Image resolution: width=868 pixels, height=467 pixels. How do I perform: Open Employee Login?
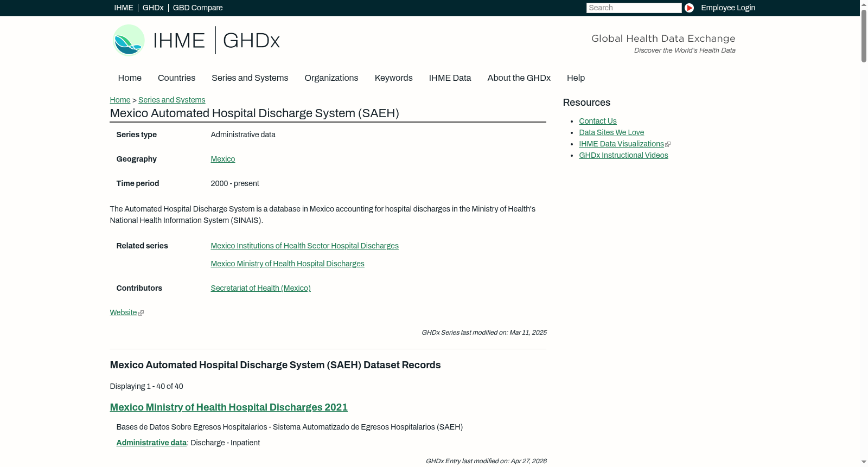coord(728,8)
